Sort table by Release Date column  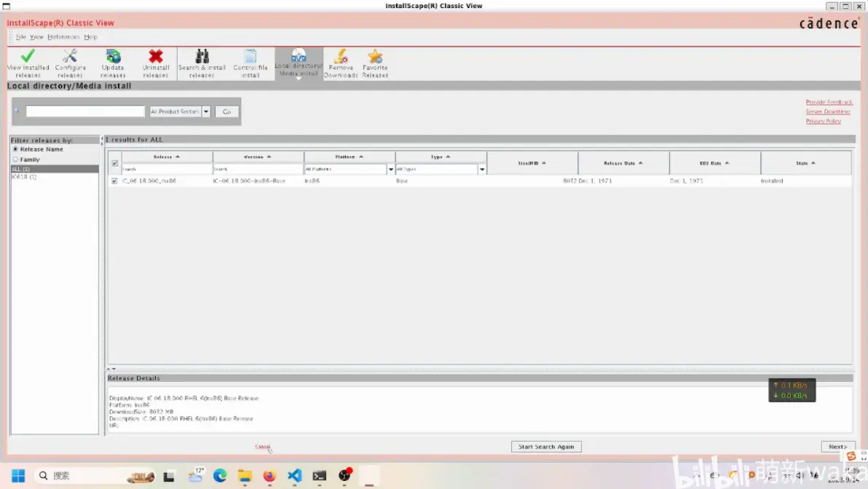[x=623, y=163]
